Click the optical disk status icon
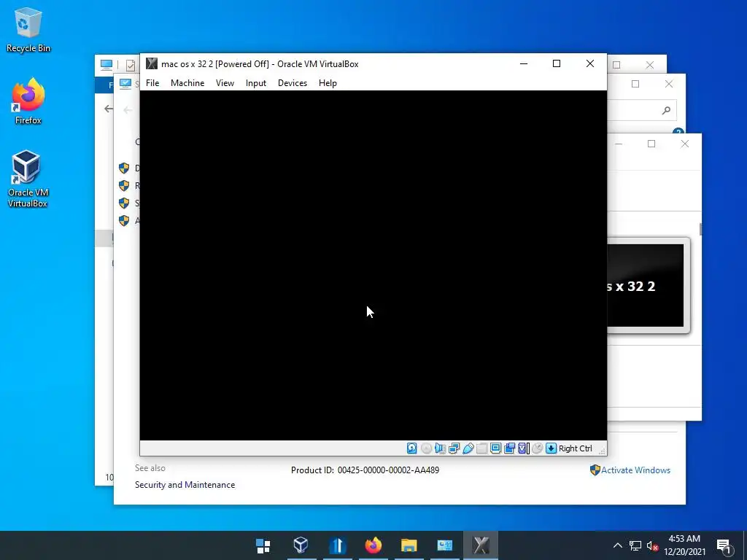 426,448
